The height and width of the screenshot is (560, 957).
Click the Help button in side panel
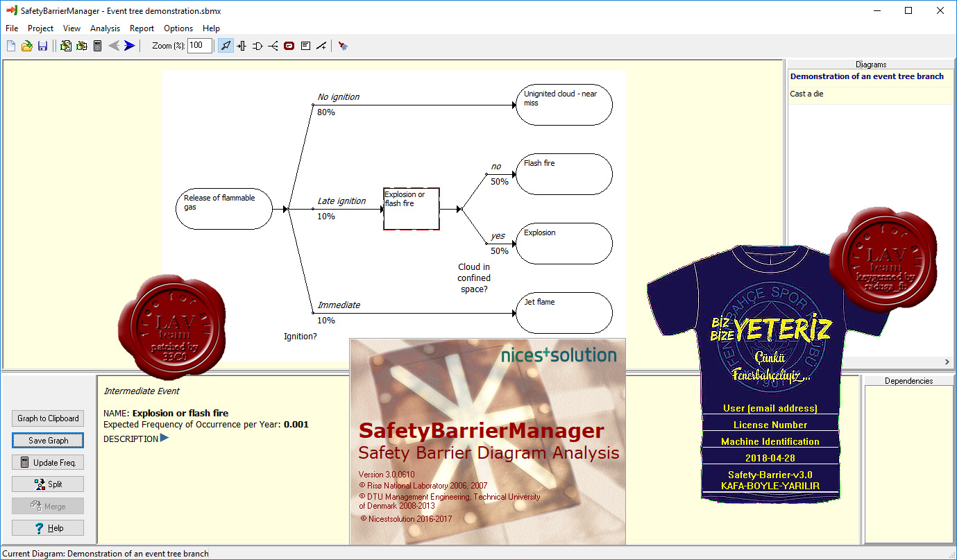tap(48, 528)
